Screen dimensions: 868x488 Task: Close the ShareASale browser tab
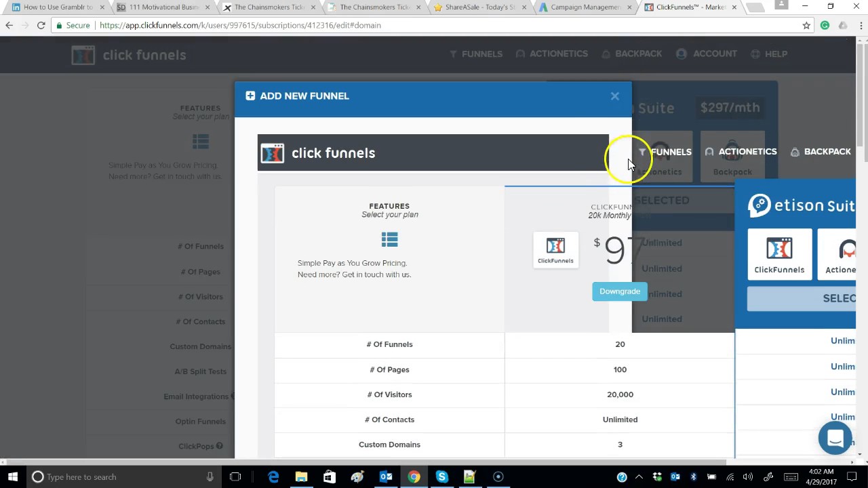click(x=524, y=7)
